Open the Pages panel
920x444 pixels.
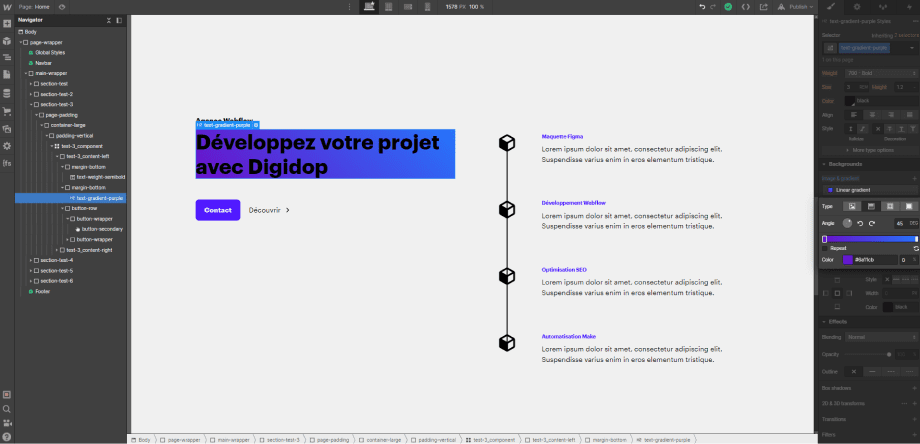click(x=7, y=74)
